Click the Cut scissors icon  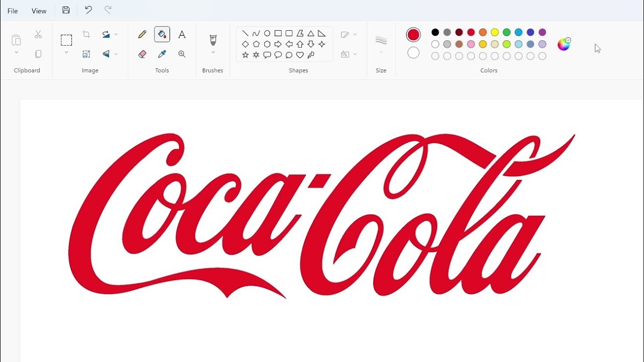[38, 35]
